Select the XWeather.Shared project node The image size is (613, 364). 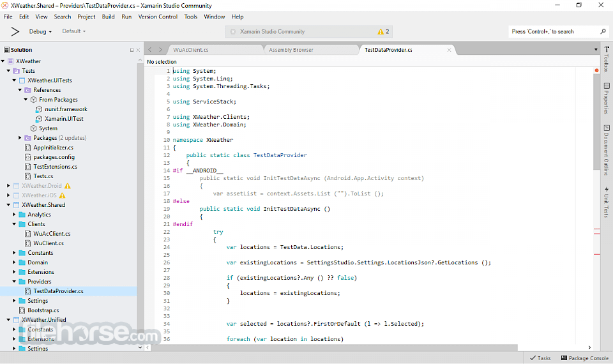click(43, 205)
